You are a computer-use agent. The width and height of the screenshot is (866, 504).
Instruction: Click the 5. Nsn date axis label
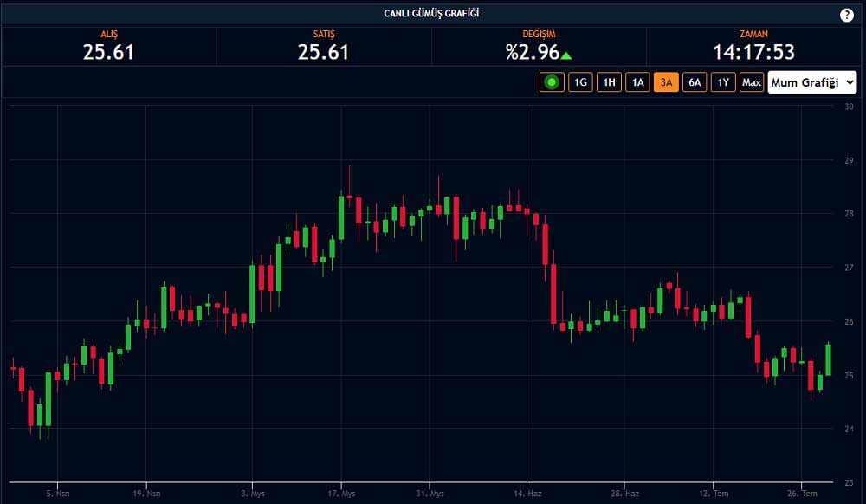click(58, 493)
